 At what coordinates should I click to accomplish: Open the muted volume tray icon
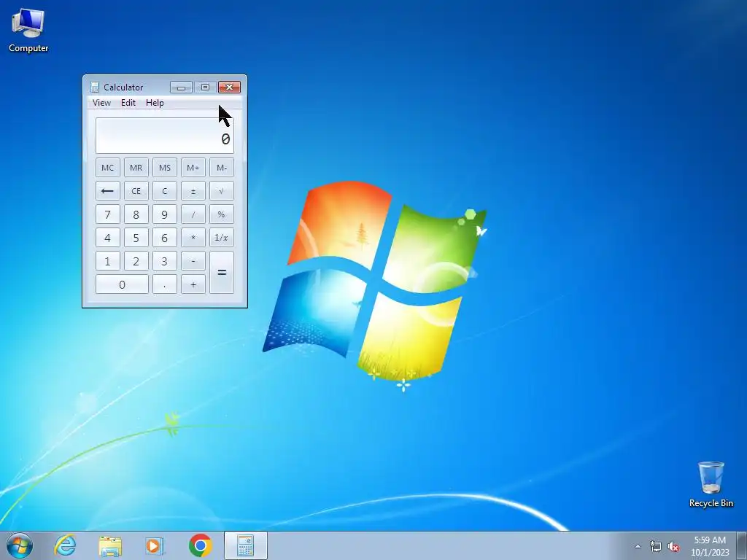coord(673,546)
